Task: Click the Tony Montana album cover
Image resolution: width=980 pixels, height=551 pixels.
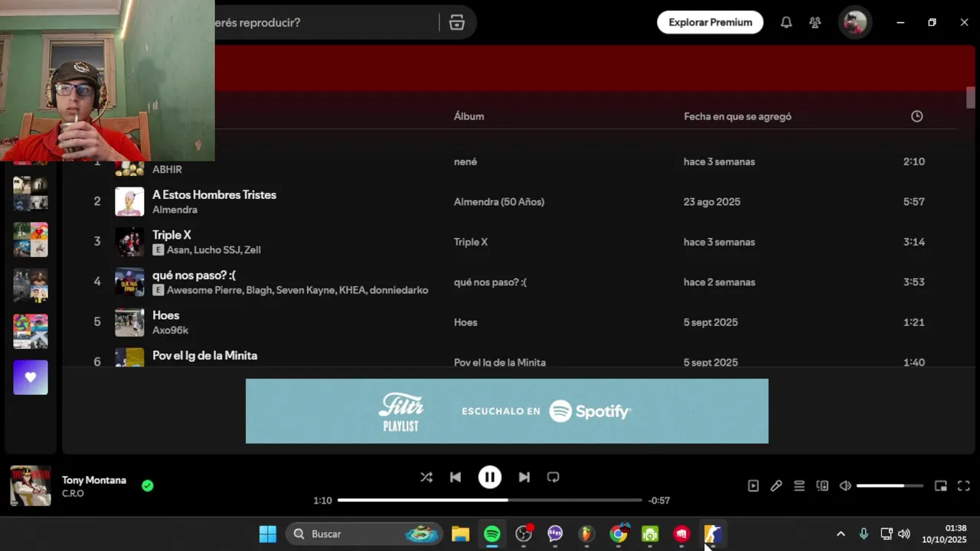Action: tap(31, 486)
